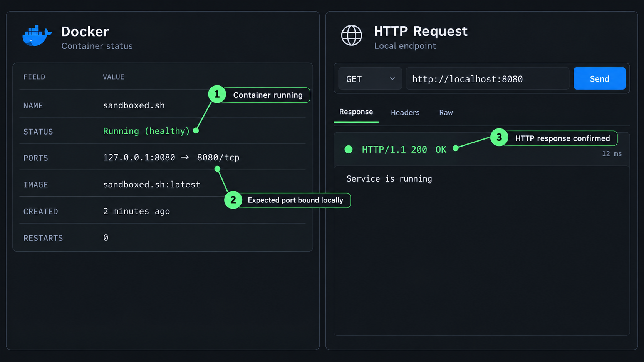Click the 'Service is running' response body

point(389,179)
